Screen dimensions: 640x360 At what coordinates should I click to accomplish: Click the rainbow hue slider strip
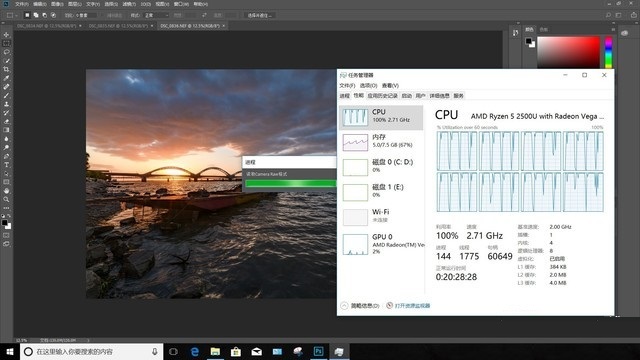608,52
